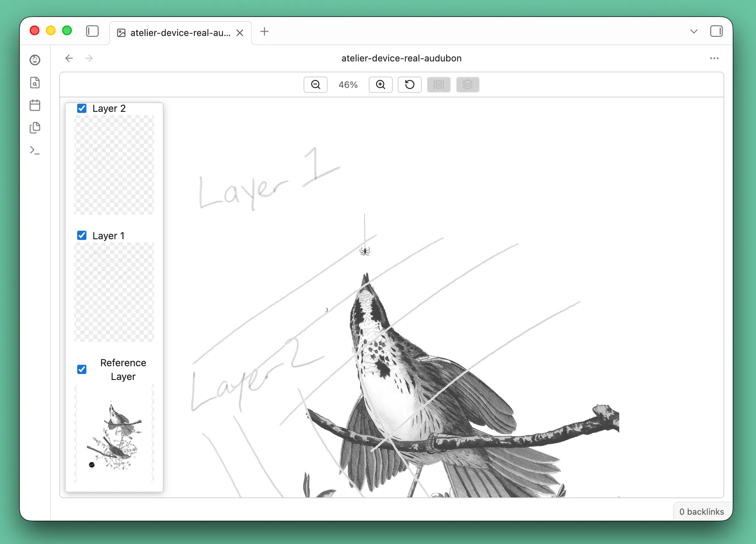Screen dimensions: 756x544
Task: Click the spider drawing on the canvas
Action: pyautogui.click(x=365, y=251)
